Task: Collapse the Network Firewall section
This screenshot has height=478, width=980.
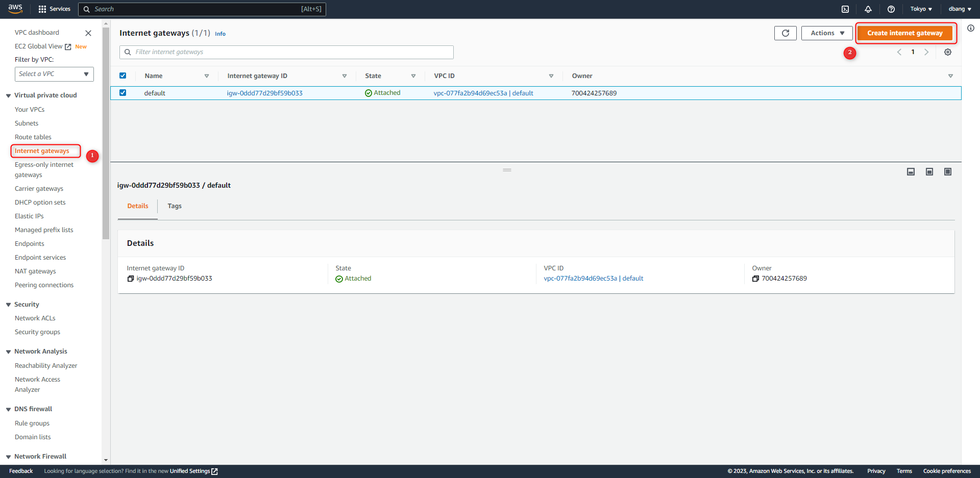Action: (8, 457)
